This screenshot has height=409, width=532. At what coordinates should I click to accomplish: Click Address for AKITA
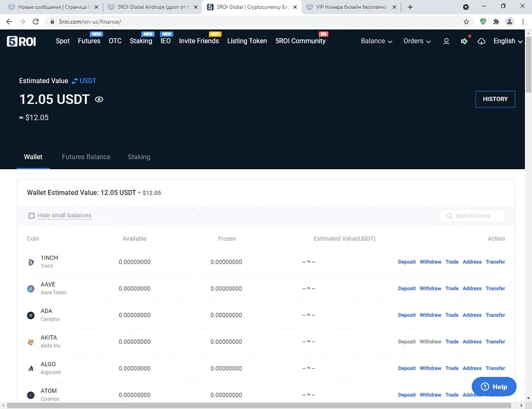[472, 341]
